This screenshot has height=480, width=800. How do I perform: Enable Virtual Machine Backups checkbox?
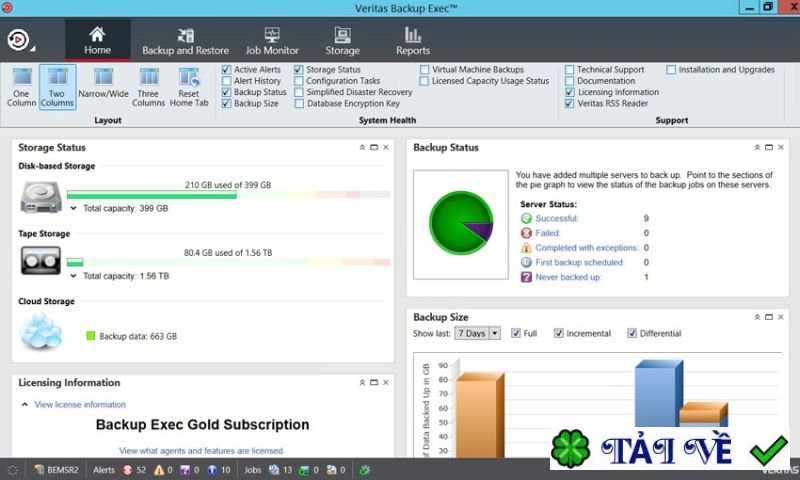pos(424,69)
